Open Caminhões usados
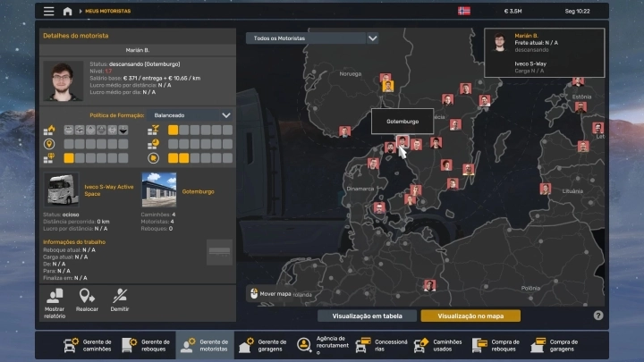The width and height of the screenshot is (644, 362). point(437,345)
